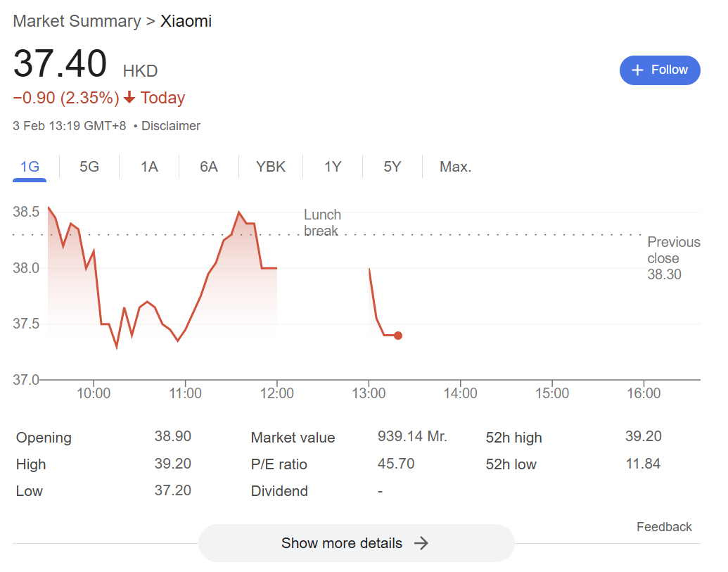Click the Xiaomi breadcrumb title
728x572 pixels.
[x=186, y=21]
